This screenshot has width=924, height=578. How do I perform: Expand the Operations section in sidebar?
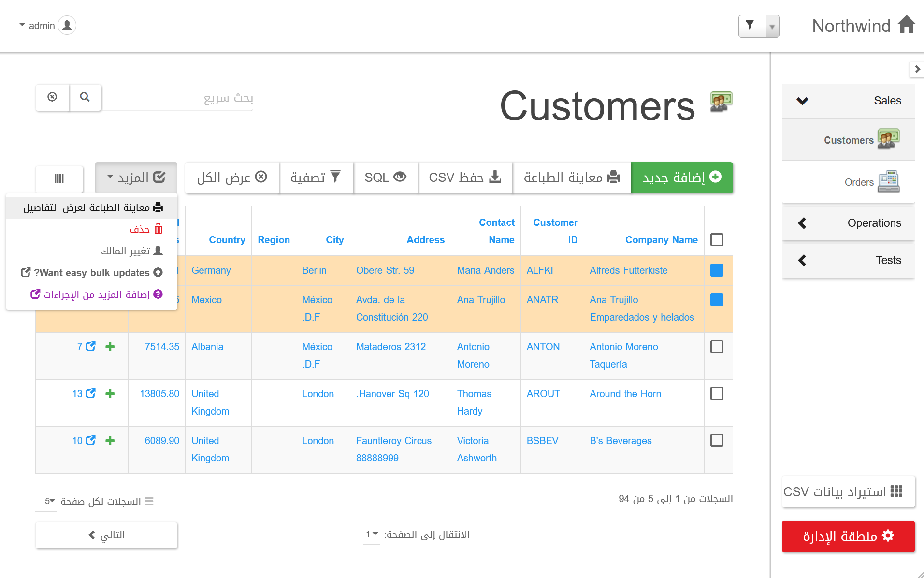848,223
